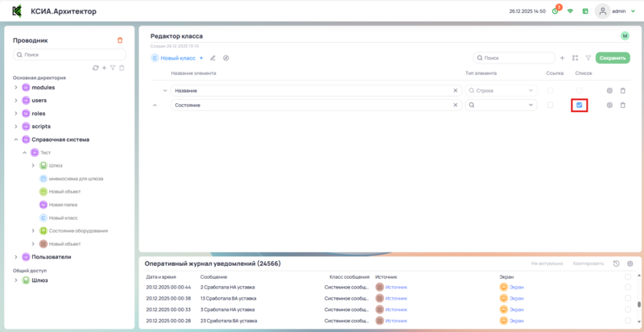Delete the Название element with its trash icon
The image size is (644, 332).
click(x=622, y=91)
